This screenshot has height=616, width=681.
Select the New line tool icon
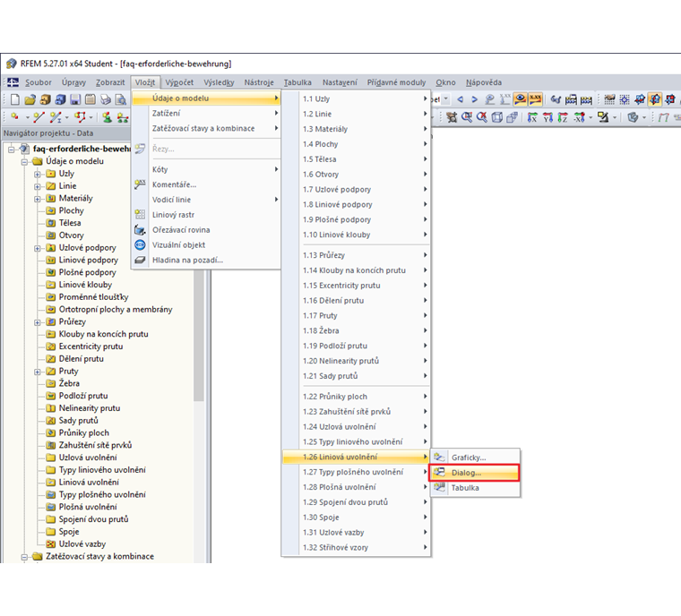tap(39, 116)
